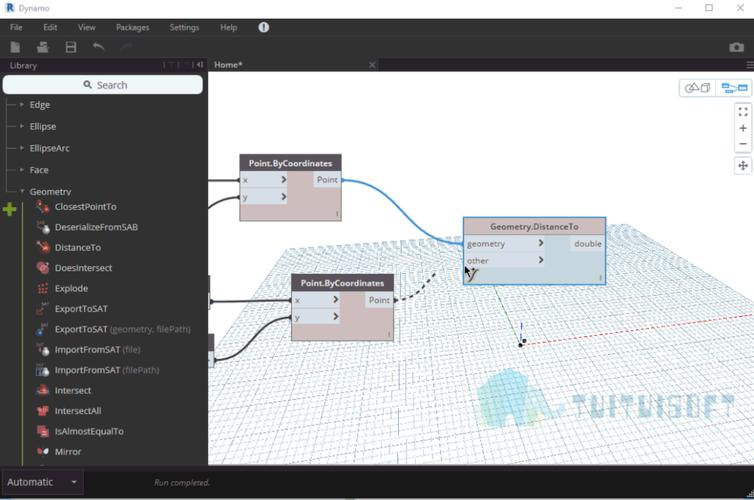Collapse the Geometry category in library
The image size is (754, 500).
tap(22, 192)
